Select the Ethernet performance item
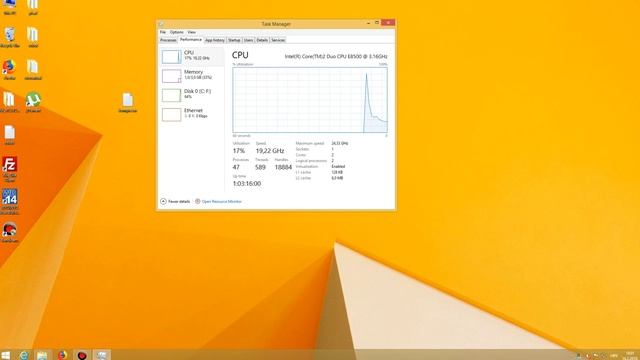Image resolution: width=640 pixels, height=360 pixels. click(x=191, y=114)
